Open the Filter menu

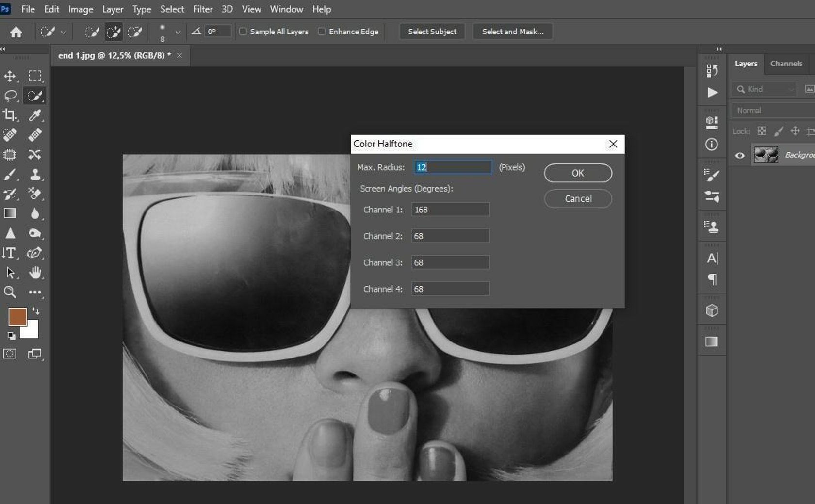pos(203,9)
